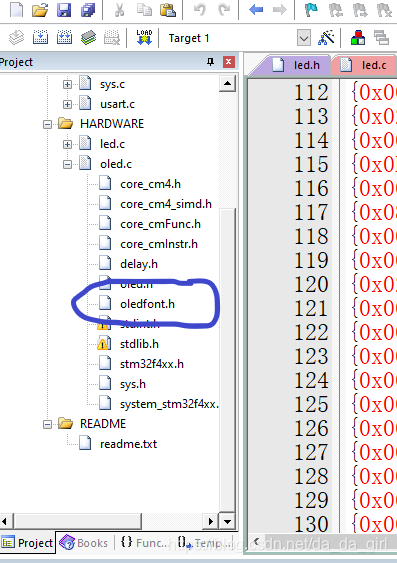The height and width of the screenshot is (563, 397).
Task: Click the Undo arrow
Action: [200, 9]
